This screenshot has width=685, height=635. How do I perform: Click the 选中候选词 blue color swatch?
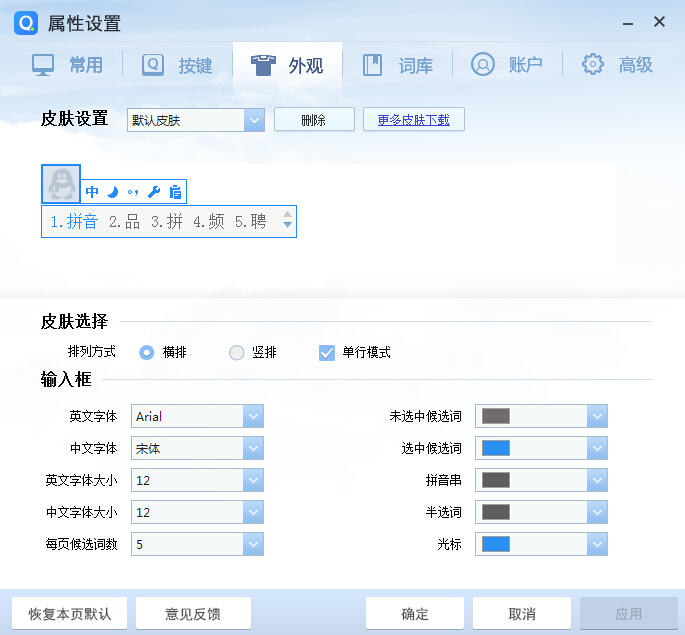496,448
